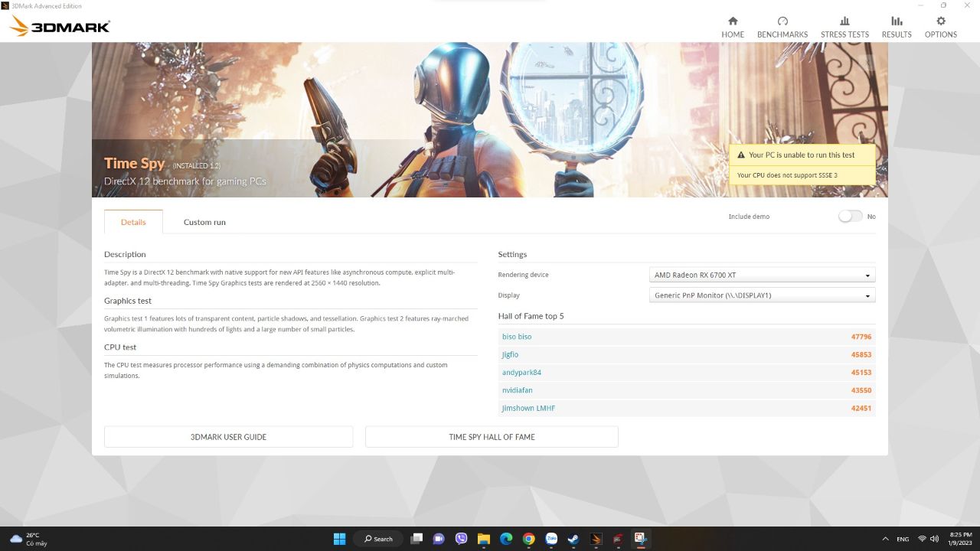Switch to the Details tab

tap(133, 222)
